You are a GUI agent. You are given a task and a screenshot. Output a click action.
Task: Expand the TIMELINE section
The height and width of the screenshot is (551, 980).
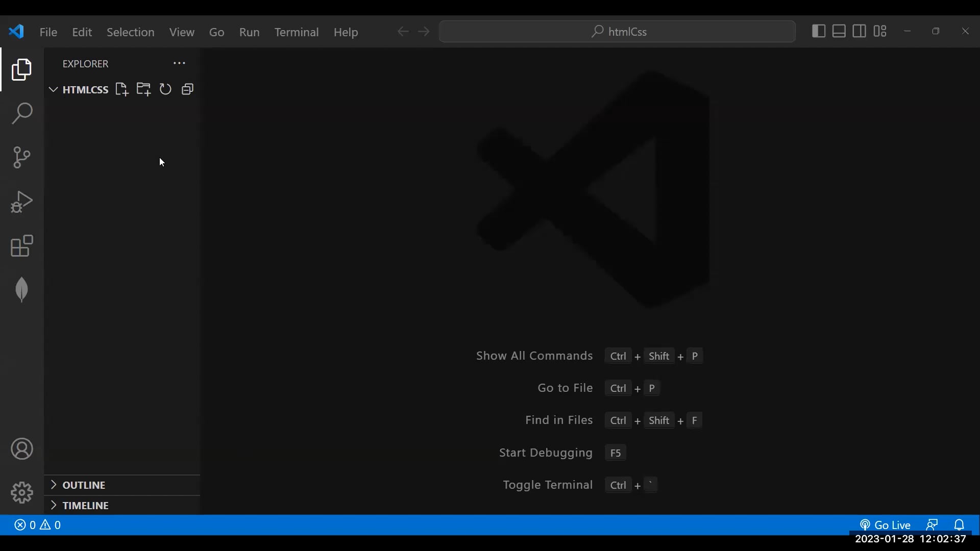85,506
